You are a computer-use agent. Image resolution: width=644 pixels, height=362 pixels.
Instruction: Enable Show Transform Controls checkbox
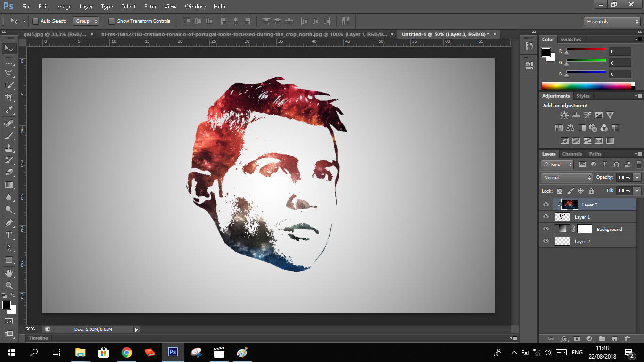(112, 21)
